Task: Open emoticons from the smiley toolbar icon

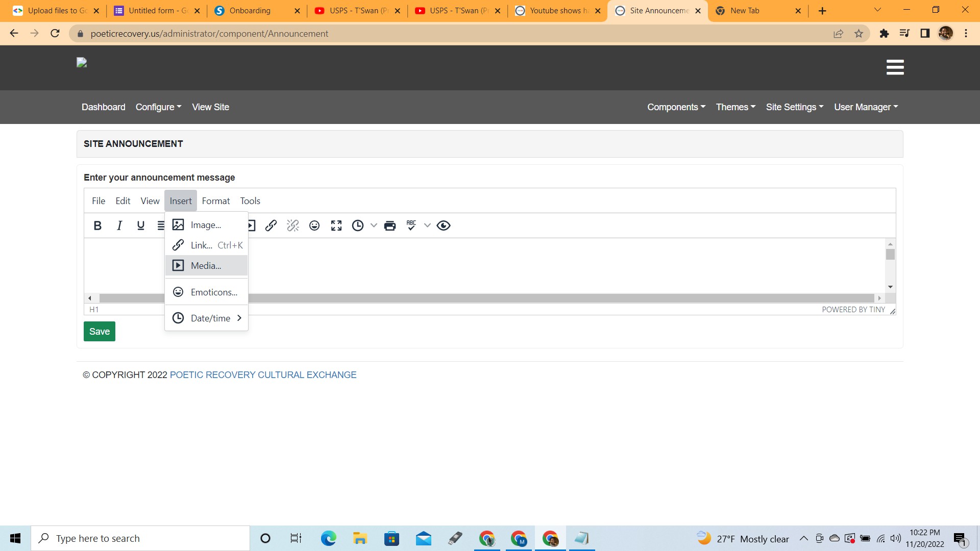Action: (x=314, y=226)
